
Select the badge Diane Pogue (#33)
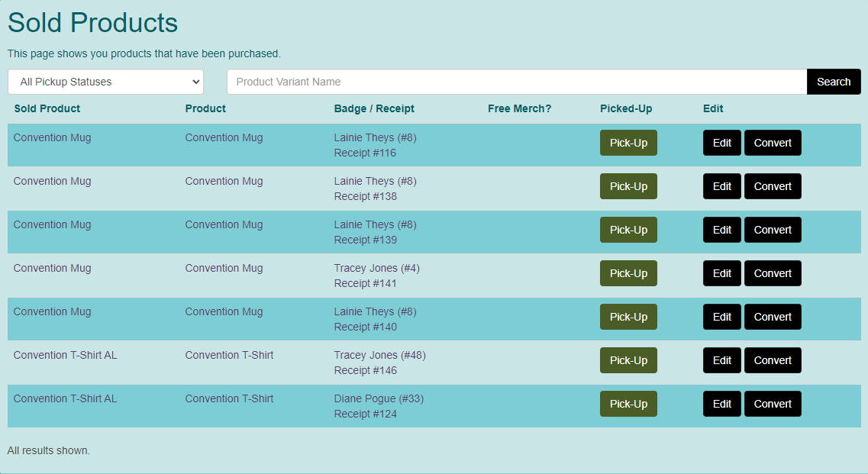click(379, 398)
